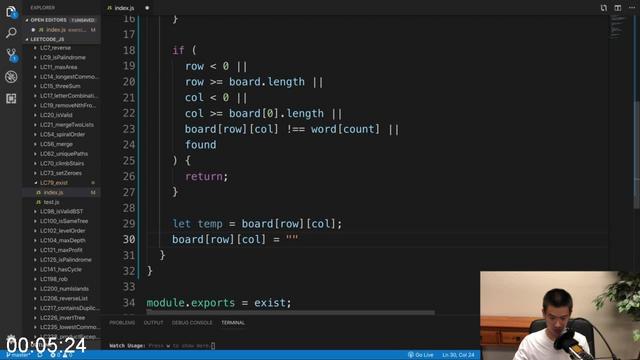Click the editor's horizontal scrollbar below line 34
This screenshot has width=640, height=360.
pyautogui.click(x=291, y=313)
